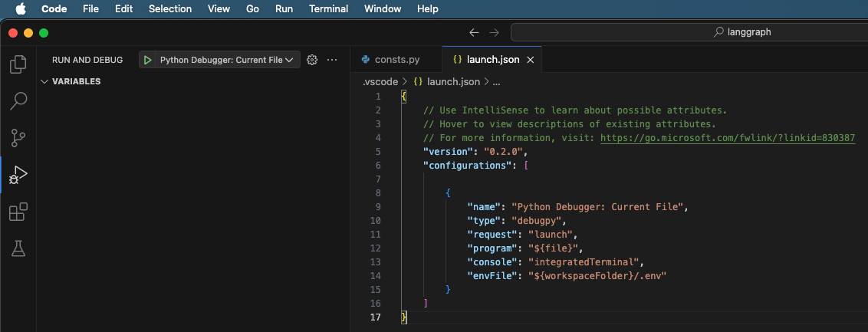This screenshot has width=868, height=332.
Task: Select the launch.json editor tab
Action: click(493, 60)
